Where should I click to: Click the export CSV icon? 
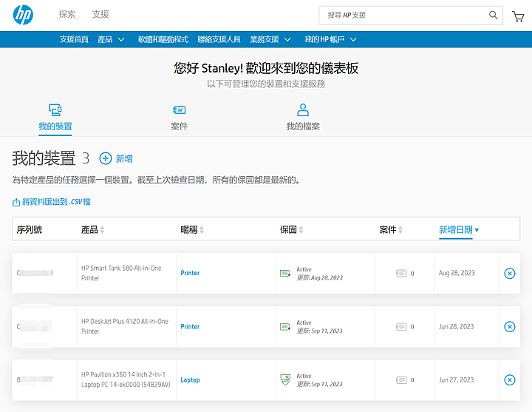16,202
